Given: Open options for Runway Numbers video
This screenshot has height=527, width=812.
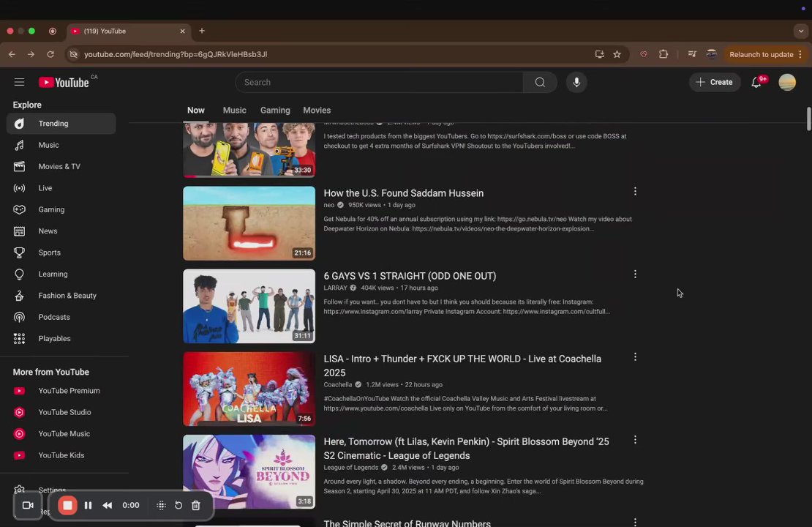Looking at the screenshot, I should pos(635,522).
